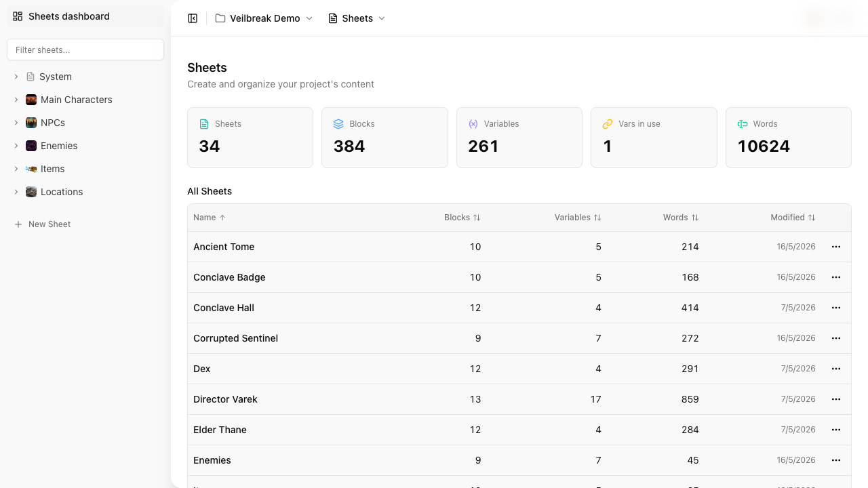868x488 pixels.
Task: Sort table by Variables column
Action: point(578,218)
